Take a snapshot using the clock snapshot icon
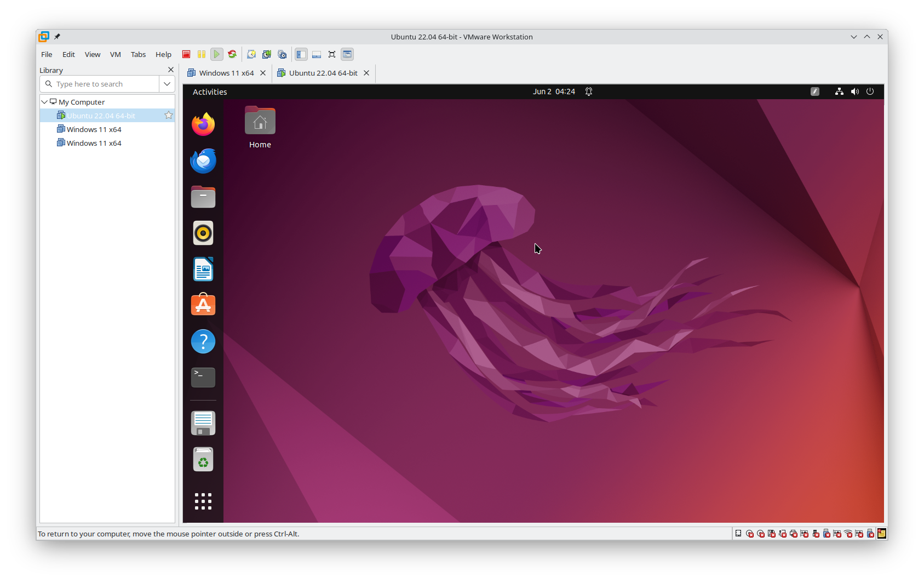Image resolution: width=924 pixels, height=583 pixels. point(251,54)
